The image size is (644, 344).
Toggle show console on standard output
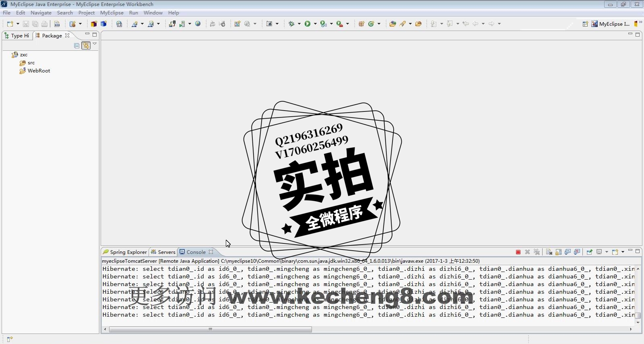(x=568, y=252)
